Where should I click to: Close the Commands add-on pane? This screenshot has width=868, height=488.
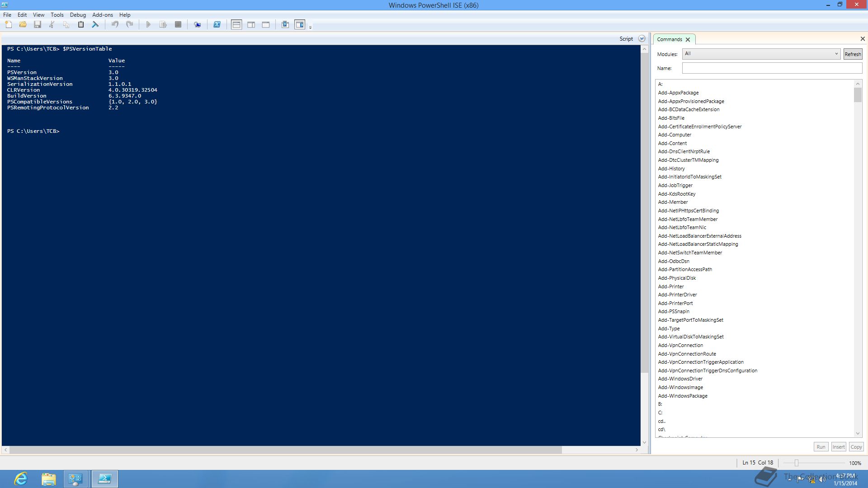click(863, 39)
